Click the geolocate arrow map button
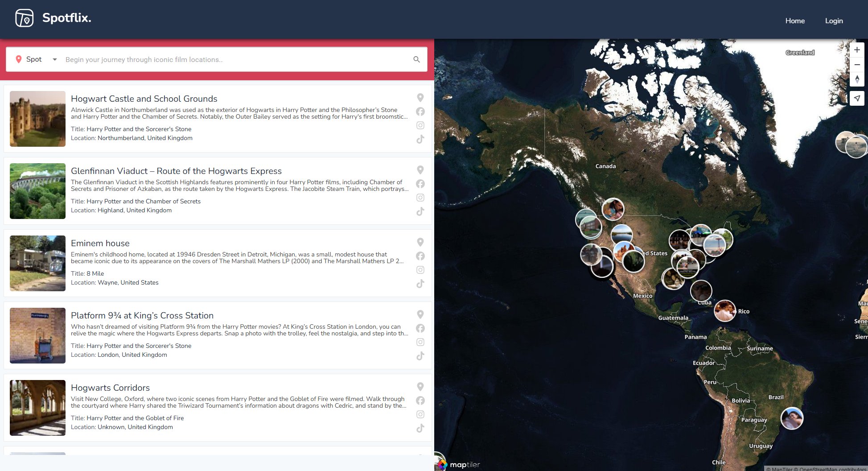The image size is (868, 471). pos(857,98)
